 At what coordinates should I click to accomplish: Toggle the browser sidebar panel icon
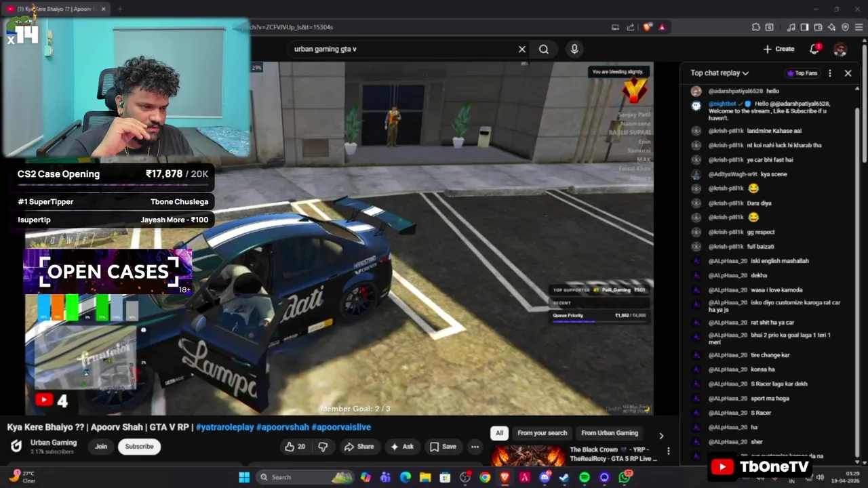click(x=804, y=27)
